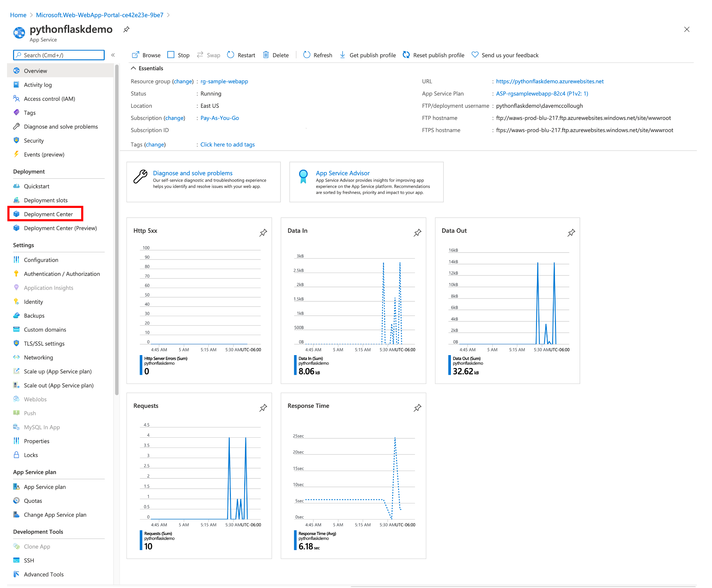Click the breadcrumb chevron after Home

pos(31,15)
